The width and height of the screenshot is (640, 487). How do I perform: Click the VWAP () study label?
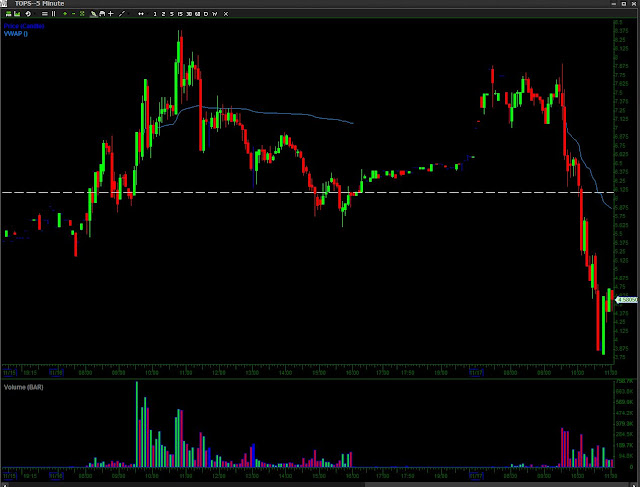[x=16, y=34]
